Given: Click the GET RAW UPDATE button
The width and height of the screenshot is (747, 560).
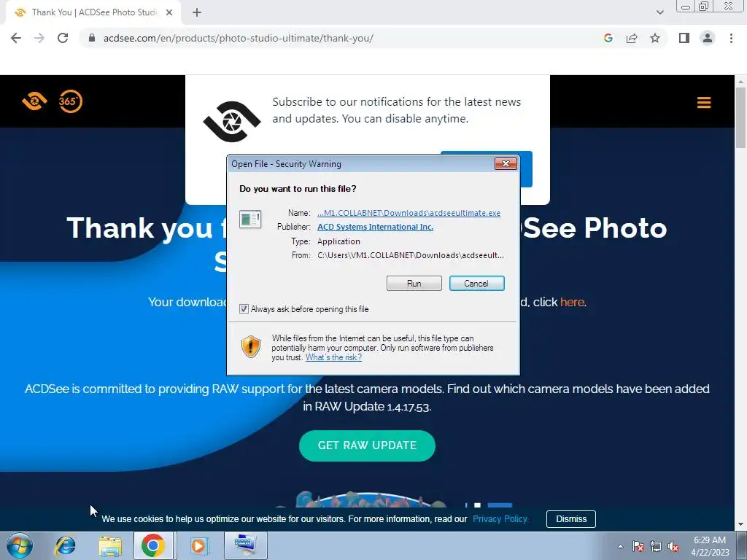Looking at the screenshot, I should click(368, 446).
